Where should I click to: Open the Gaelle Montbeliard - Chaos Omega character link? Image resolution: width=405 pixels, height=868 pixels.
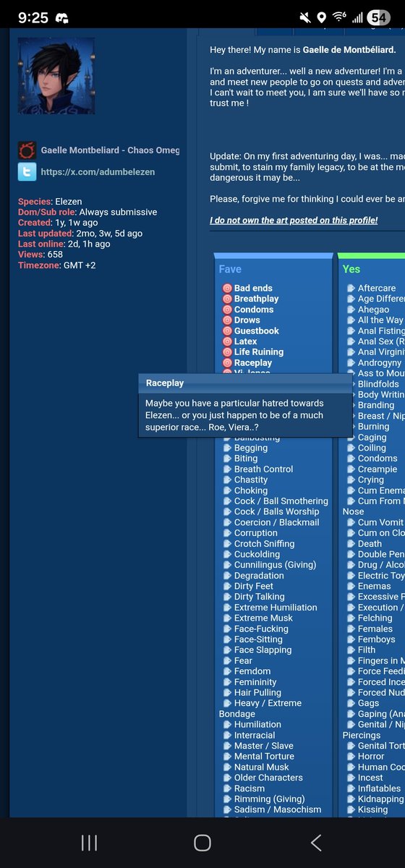click(x=110, y=150)
